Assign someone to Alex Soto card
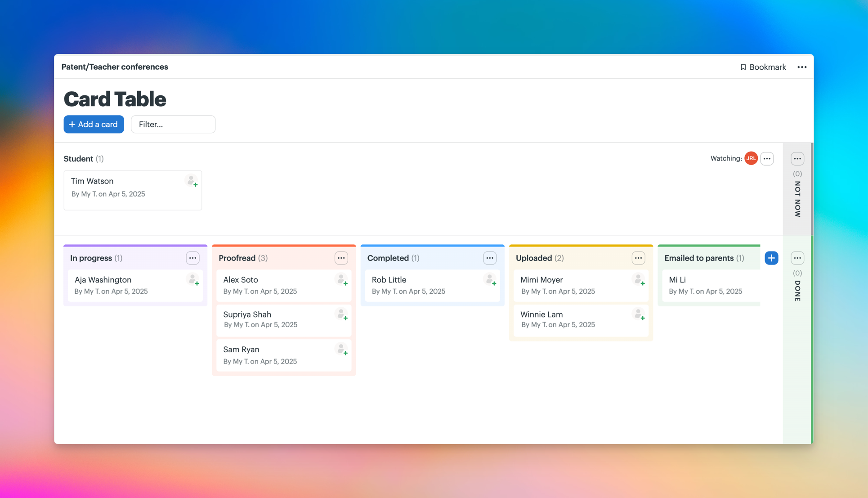Image resolution: width=868 pixels, height=498 pixels. coord(342,280)
